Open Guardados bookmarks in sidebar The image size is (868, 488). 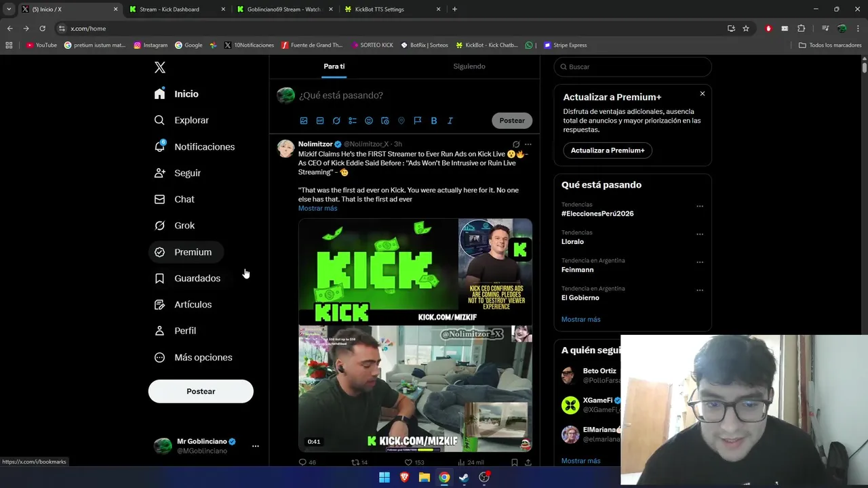(x=187, y=279)
